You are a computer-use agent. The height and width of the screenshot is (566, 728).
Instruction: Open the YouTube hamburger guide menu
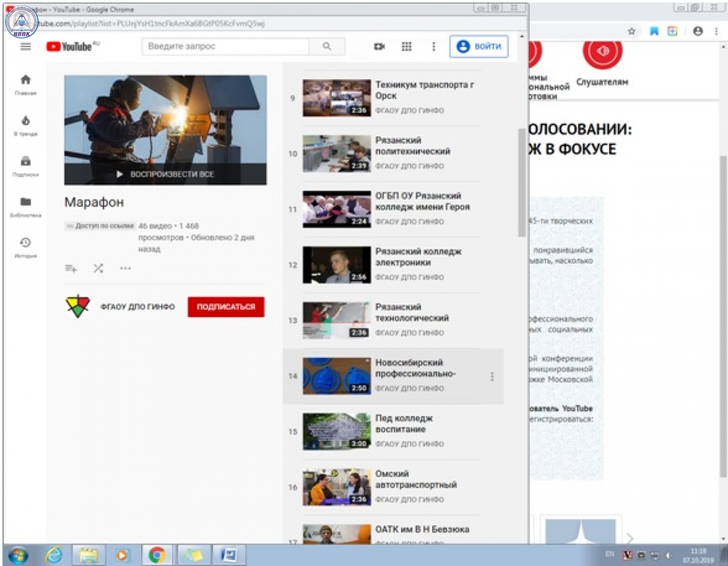pyautogui.click(x=26, y=47)
